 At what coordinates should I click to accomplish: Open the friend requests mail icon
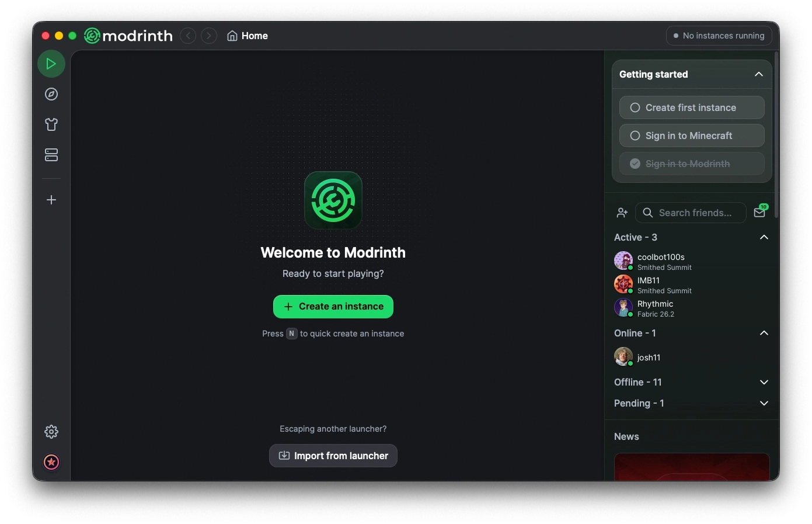[x=759, y=213]
